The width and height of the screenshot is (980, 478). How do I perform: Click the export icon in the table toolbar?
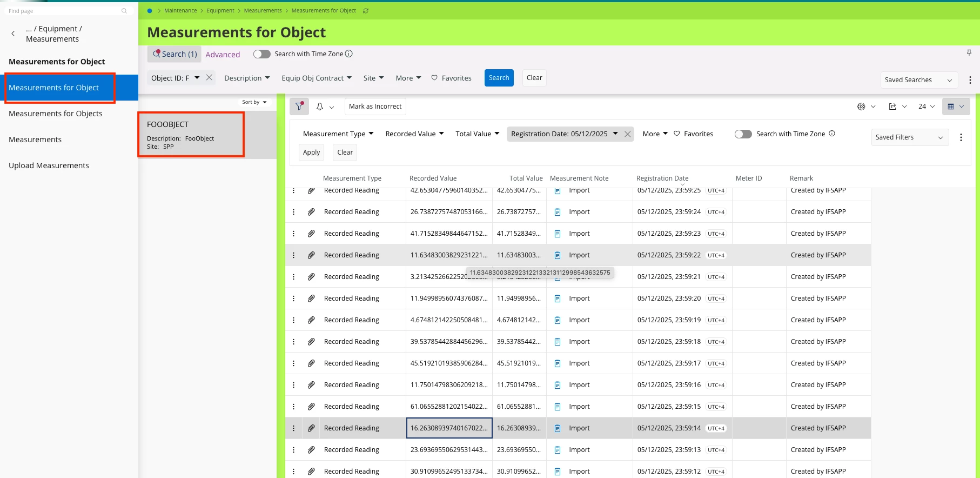tap(892, 107)
